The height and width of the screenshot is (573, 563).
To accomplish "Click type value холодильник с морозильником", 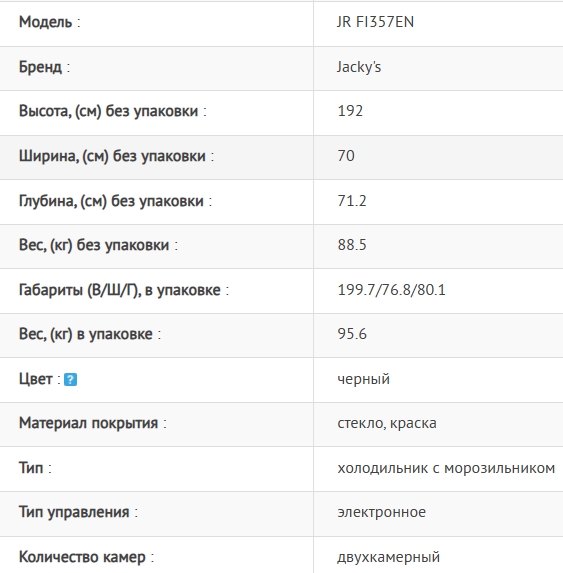I will (x=446, y=468).
